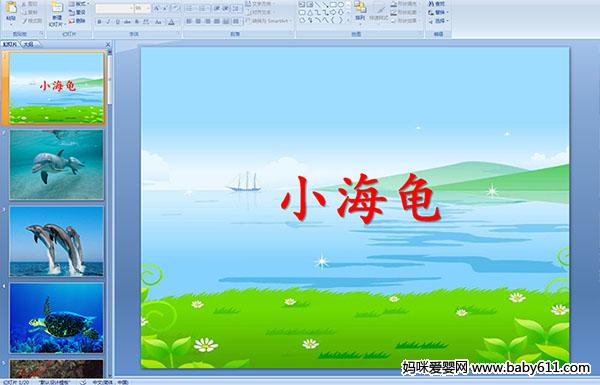Expand the slide Layout dropdown

tap(79, 3)
